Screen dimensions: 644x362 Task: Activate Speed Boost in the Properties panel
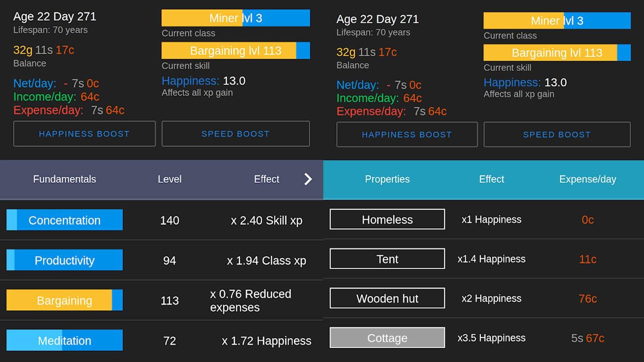557,135
